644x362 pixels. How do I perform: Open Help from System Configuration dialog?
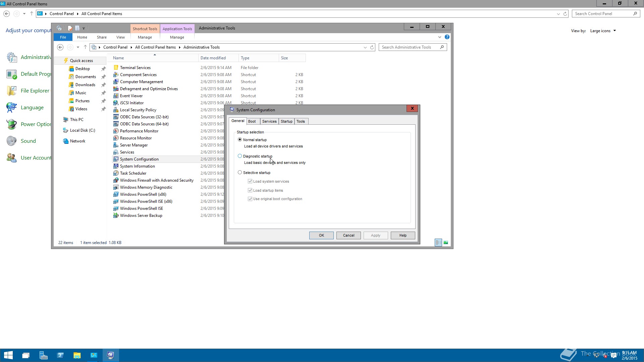click(x=403, y=235)
